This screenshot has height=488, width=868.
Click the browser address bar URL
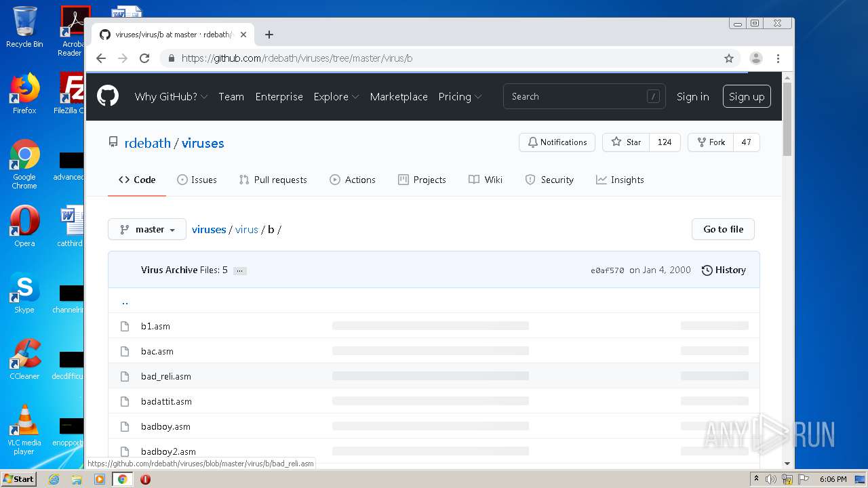click(x=297, y=58)
